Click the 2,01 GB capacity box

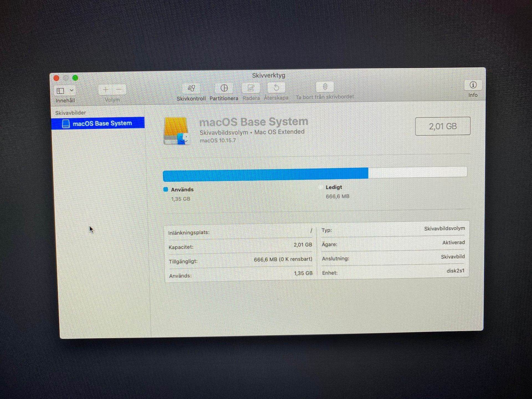443,126
